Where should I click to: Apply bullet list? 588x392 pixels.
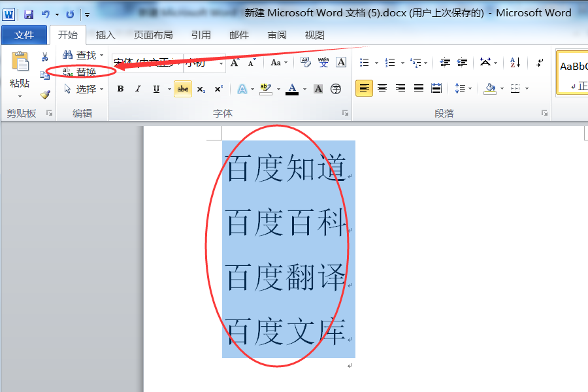[365, 63]
